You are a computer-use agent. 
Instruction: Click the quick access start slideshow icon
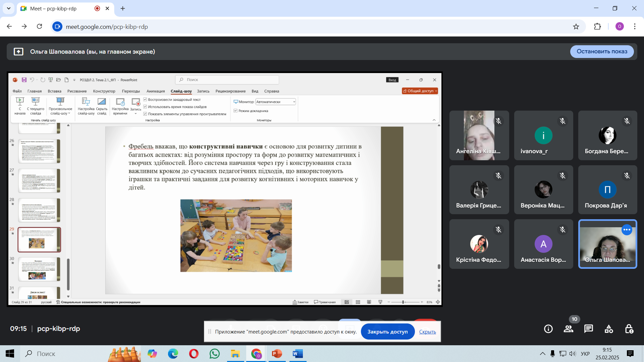51,80
